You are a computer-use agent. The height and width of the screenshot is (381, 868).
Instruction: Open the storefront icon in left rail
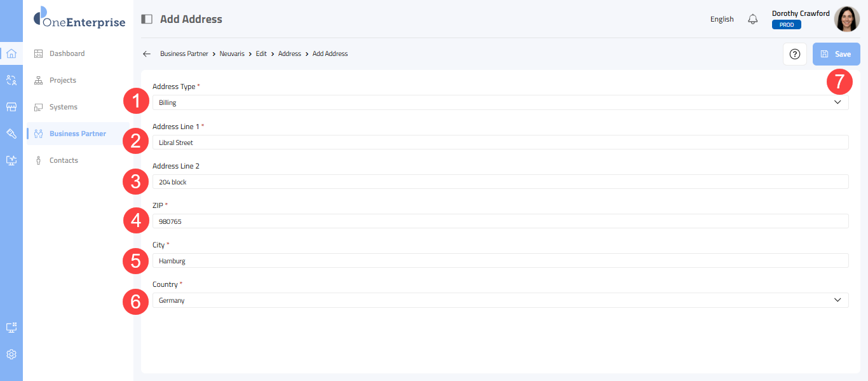point(11,107)
